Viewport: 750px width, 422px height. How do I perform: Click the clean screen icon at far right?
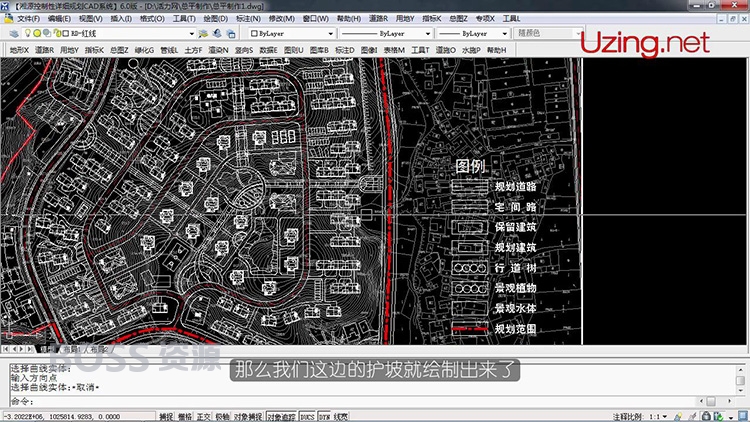[743, 416]
